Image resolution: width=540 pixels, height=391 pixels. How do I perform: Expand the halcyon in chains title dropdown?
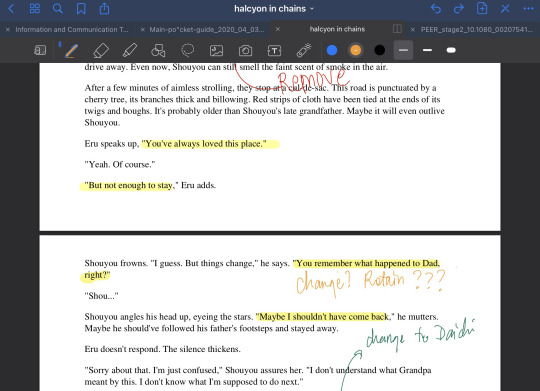tap(274, 9)
